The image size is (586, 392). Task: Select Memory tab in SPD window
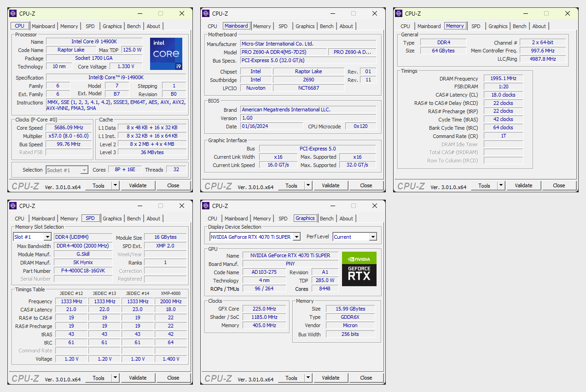tap(69, 219)
